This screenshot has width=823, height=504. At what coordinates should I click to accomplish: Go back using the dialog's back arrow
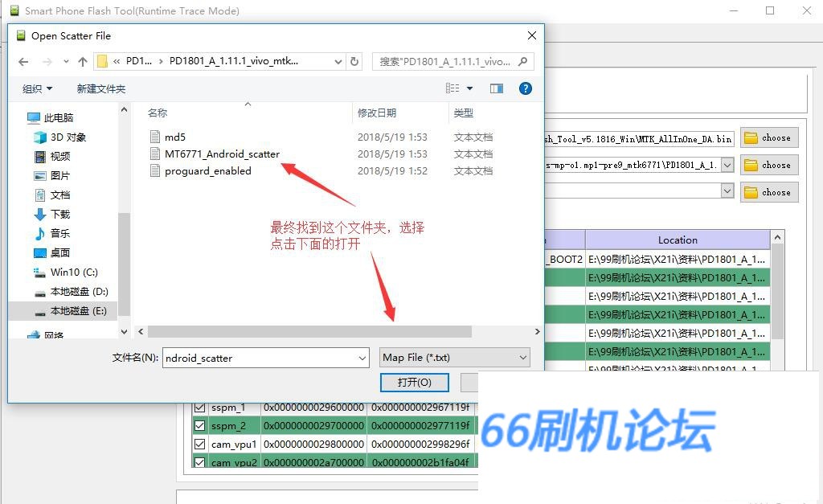tap(23, 62)
